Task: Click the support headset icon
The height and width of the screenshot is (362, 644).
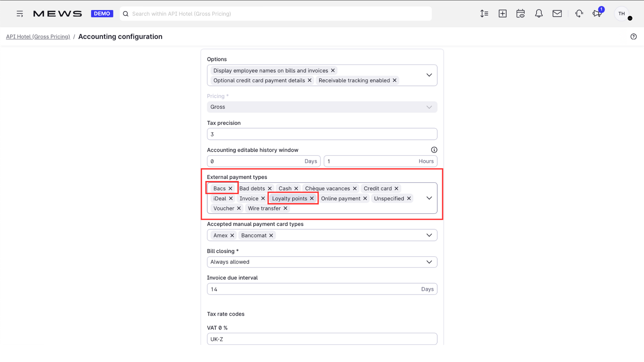Action: [579, 14]
